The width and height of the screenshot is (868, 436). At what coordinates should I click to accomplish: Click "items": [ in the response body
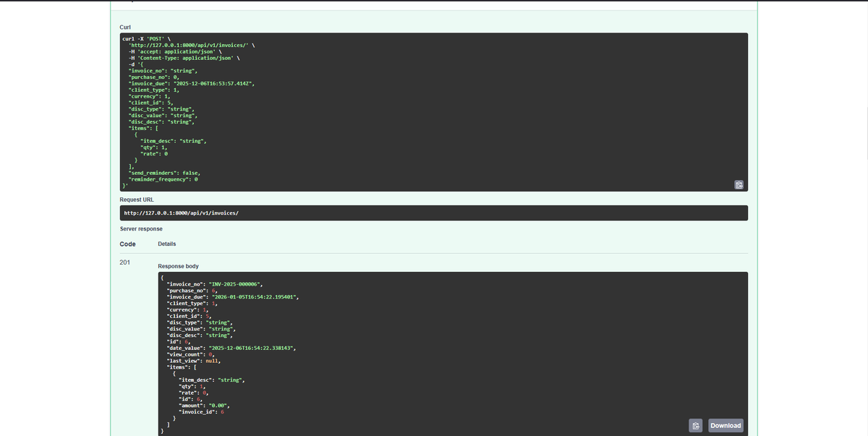tap(182, 367)
